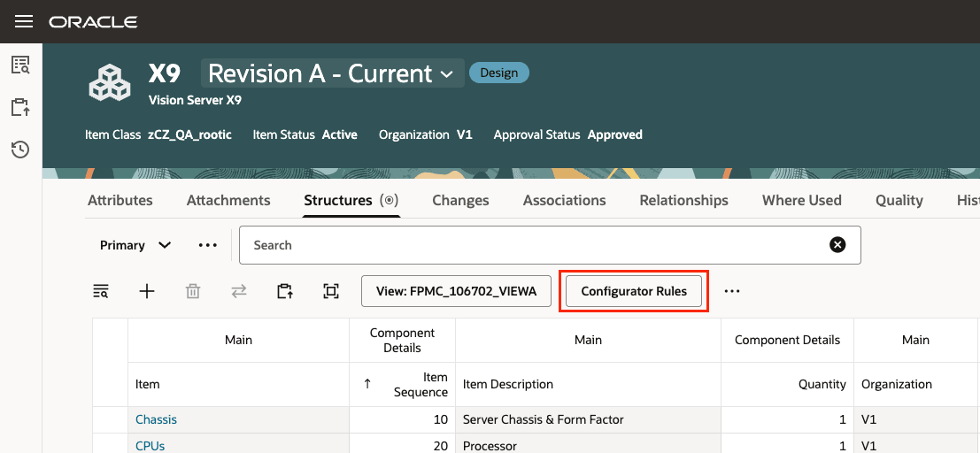Open ellipsis menu after Configurator Rules
Screen dimensions: 980x453
pyautogui.click(x=732, y=291)
